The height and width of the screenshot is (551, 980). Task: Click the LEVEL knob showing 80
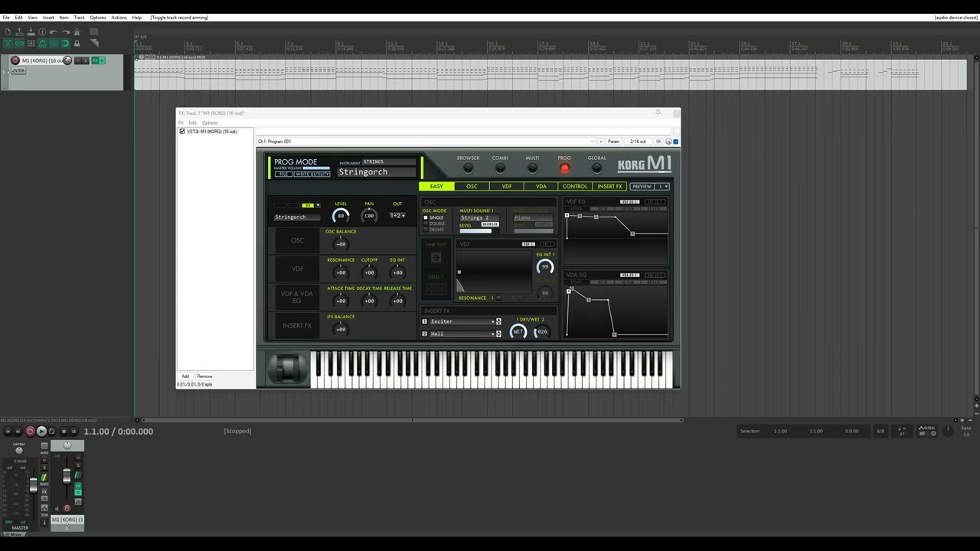[341, 217]
